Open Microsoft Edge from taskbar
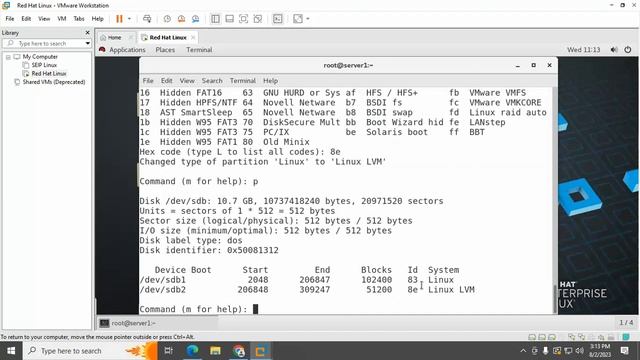640x360 pixels. tap(192, 351)
